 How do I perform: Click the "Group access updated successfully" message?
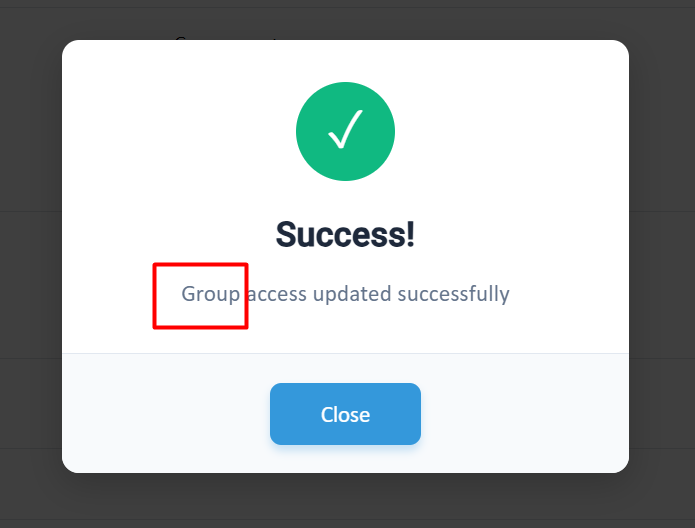coord(345,294)
